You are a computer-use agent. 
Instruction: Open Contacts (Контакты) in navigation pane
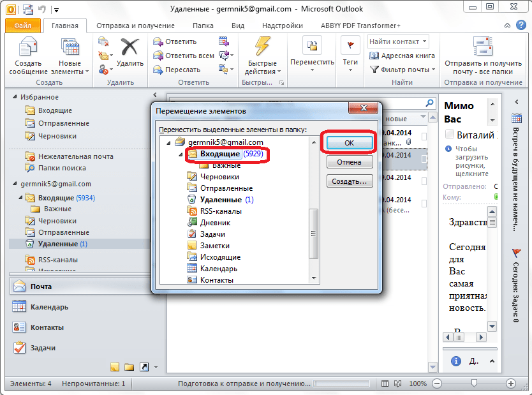coord(47,327)
